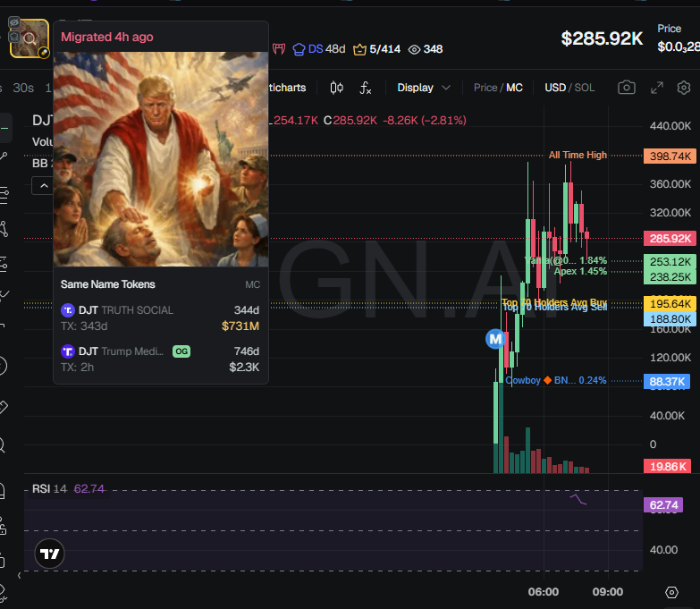Click the TradingView logo
The height and width of the screenshot is (609, 700).
(49, 554)
